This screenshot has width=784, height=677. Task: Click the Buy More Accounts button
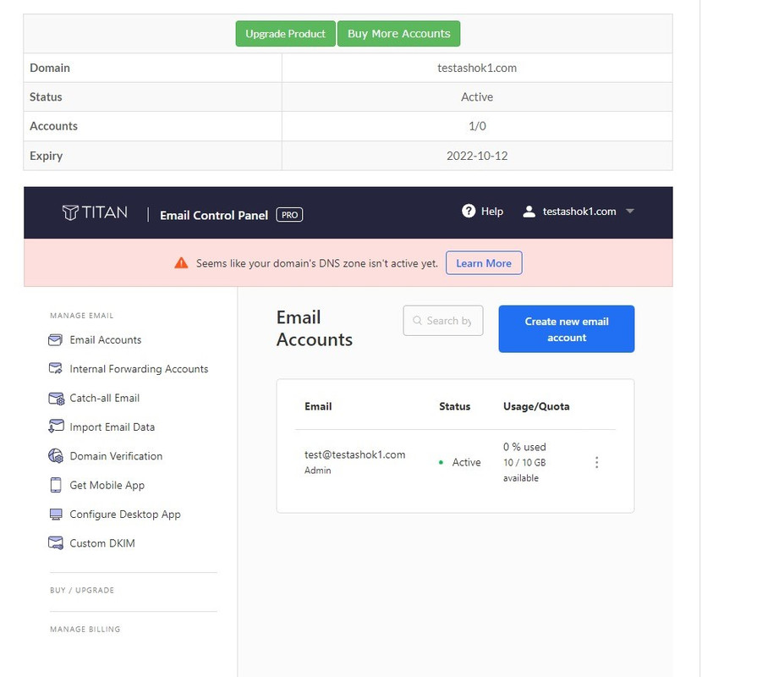tap(399, 34)
